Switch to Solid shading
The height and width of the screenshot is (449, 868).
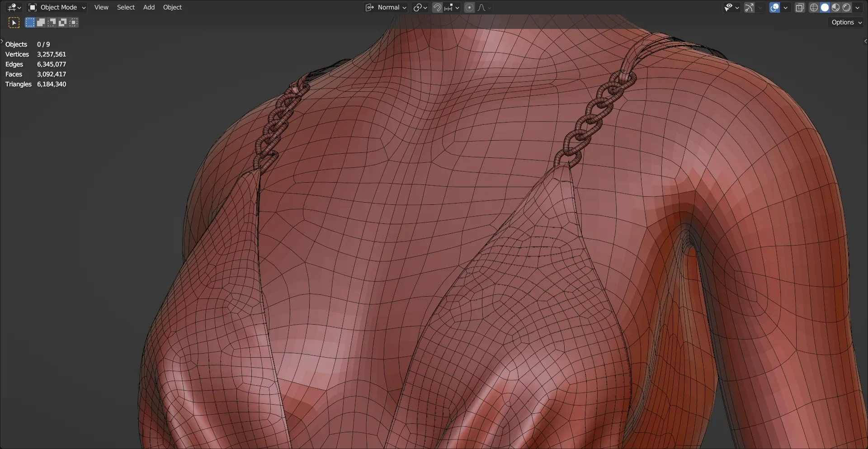coord(825,7)
